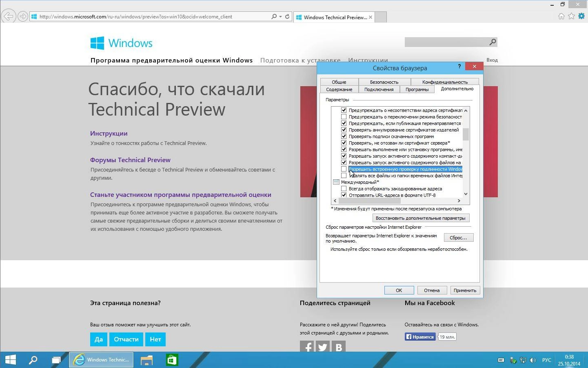Open taskbar Search magnifier
The image size is (588, 368).
(33, 360)
